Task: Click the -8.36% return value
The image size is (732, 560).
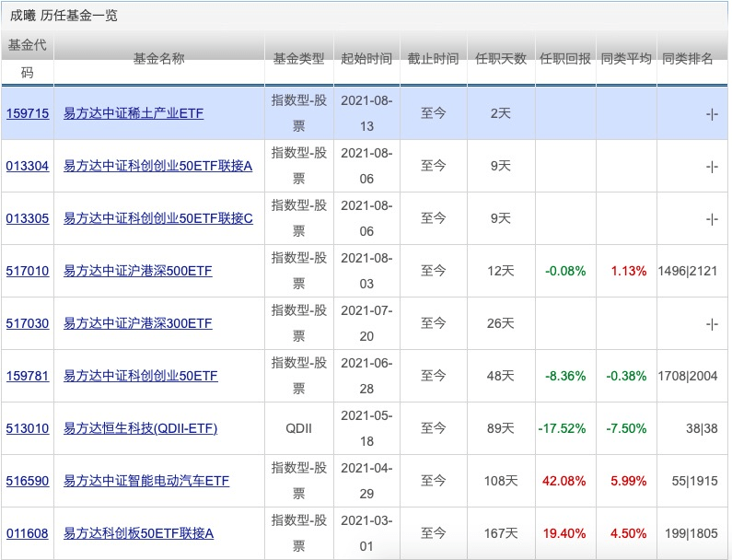Action: point(565,376)
